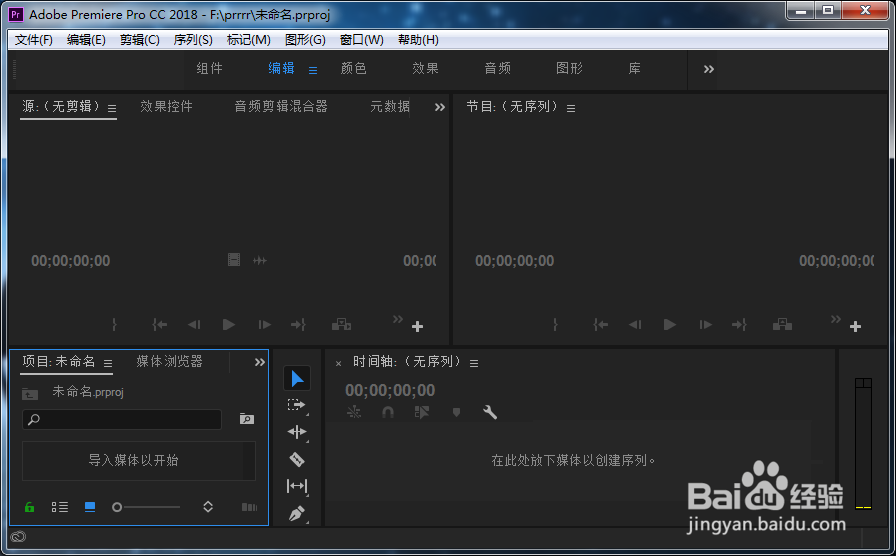Image resolution: width=896 pixels, height=556 pixels.
Task: Step forward one frame in Source monitor
Action: tap(264, 325)
